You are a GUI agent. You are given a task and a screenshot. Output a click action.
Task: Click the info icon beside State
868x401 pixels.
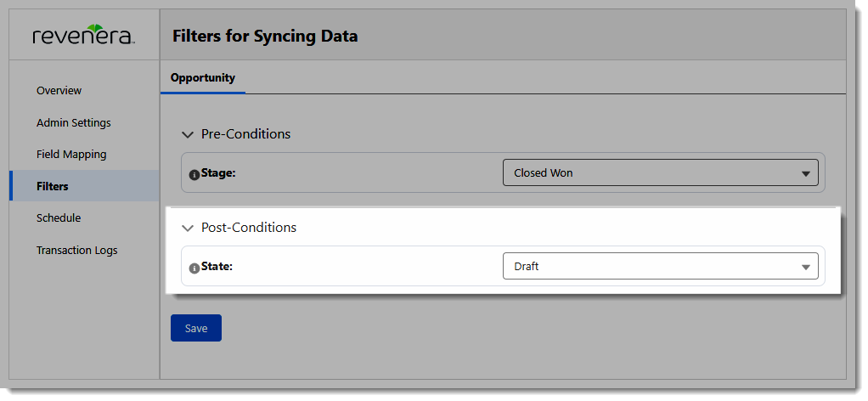pos(194,268)
